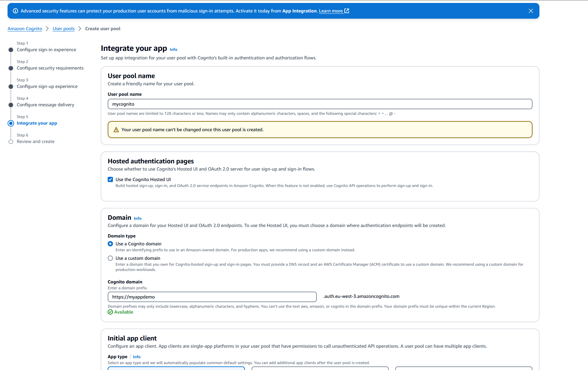Dismiss the advanced security banner

[531, 11]
